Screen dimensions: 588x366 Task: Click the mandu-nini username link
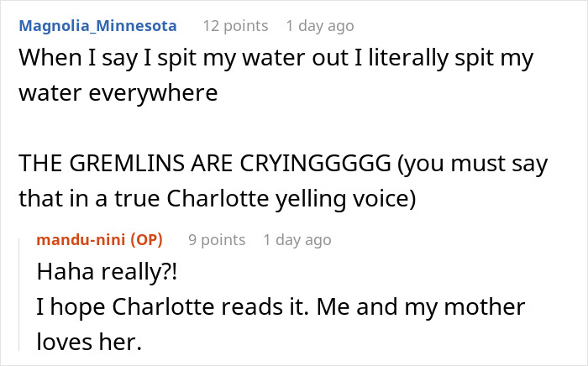[x=81, y=240]
